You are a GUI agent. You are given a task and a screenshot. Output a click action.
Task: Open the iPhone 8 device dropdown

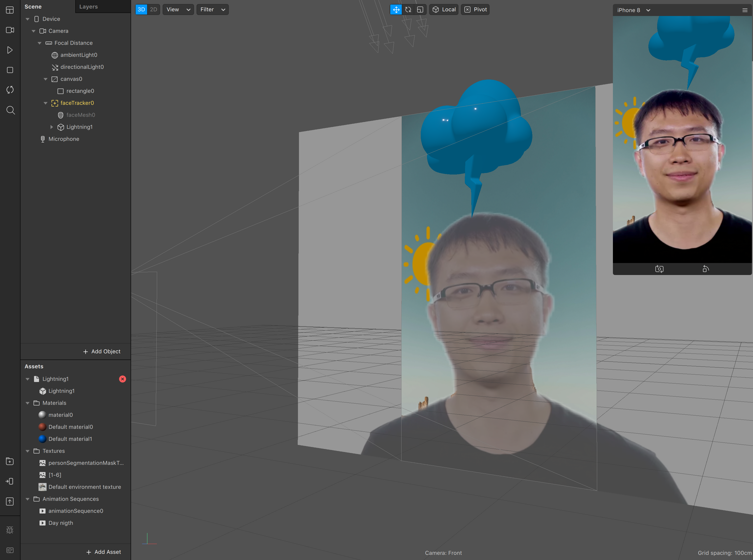click(633, 10)
